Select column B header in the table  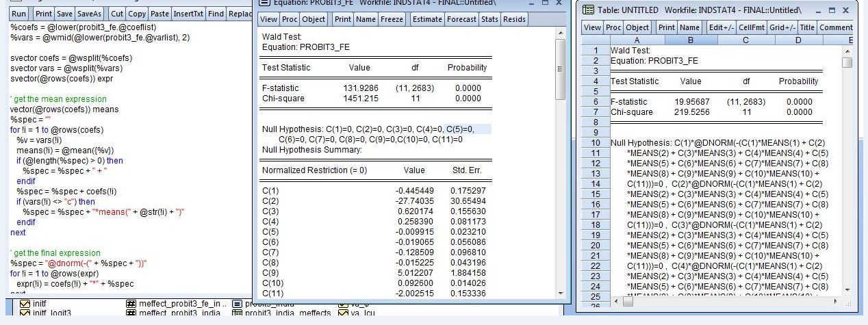[691, 40]
